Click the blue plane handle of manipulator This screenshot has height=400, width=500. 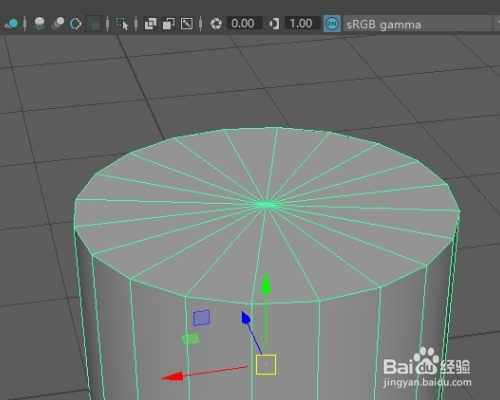[x=201, y=318]
